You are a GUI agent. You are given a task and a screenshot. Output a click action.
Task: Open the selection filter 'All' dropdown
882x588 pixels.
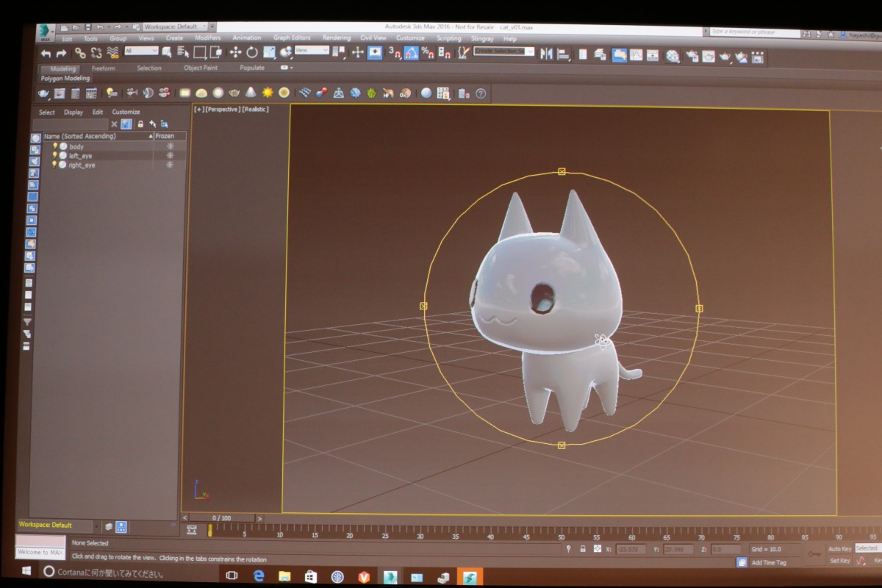(x=141, y=51)
